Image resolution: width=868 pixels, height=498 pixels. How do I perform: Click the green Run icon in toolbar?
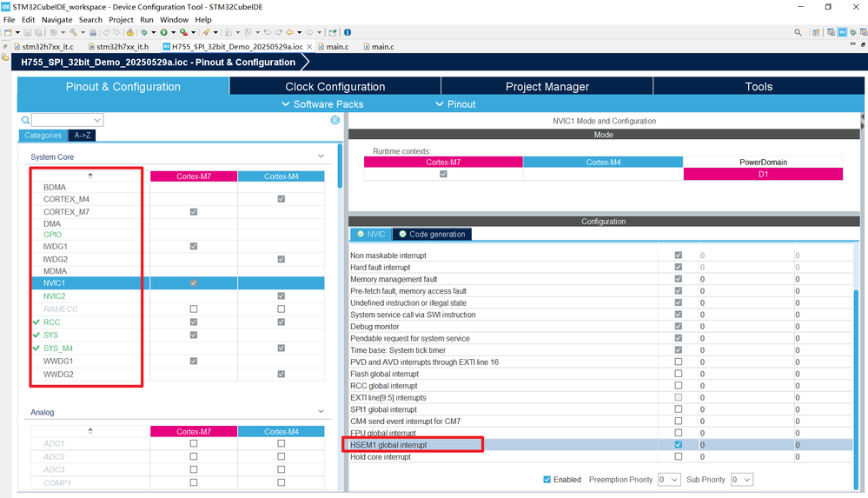coord(163,32)
